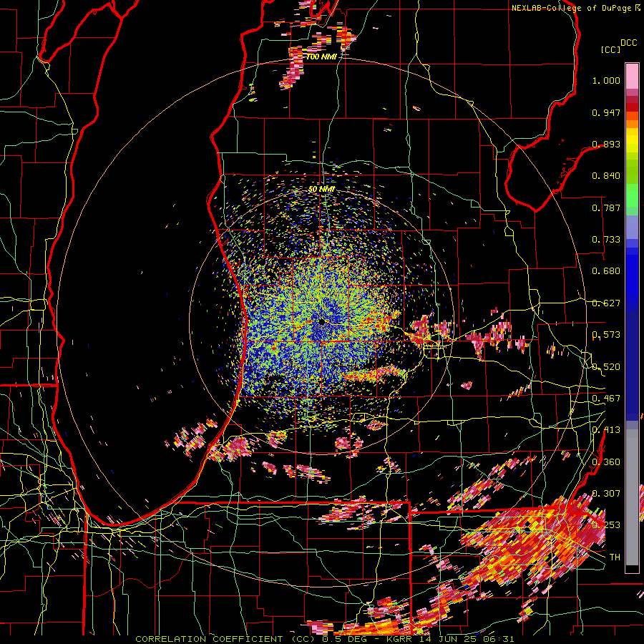Click the 100 NMI range ring label

321,57
